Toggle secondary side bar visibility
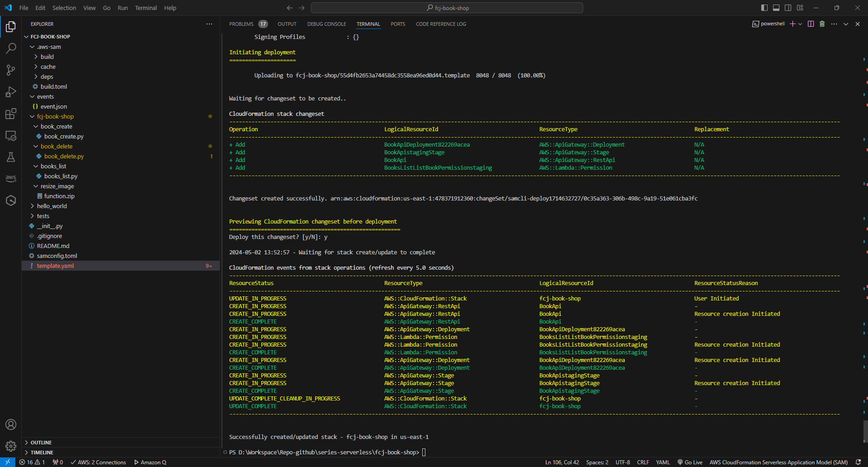Viewport: 868px width, 467px height. tap(788, 8)
